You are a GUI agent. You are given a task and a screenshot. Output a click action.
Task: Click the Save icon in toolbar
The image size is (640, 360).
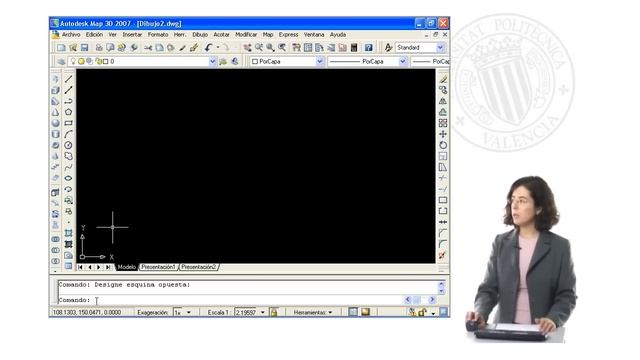(84, 48)
